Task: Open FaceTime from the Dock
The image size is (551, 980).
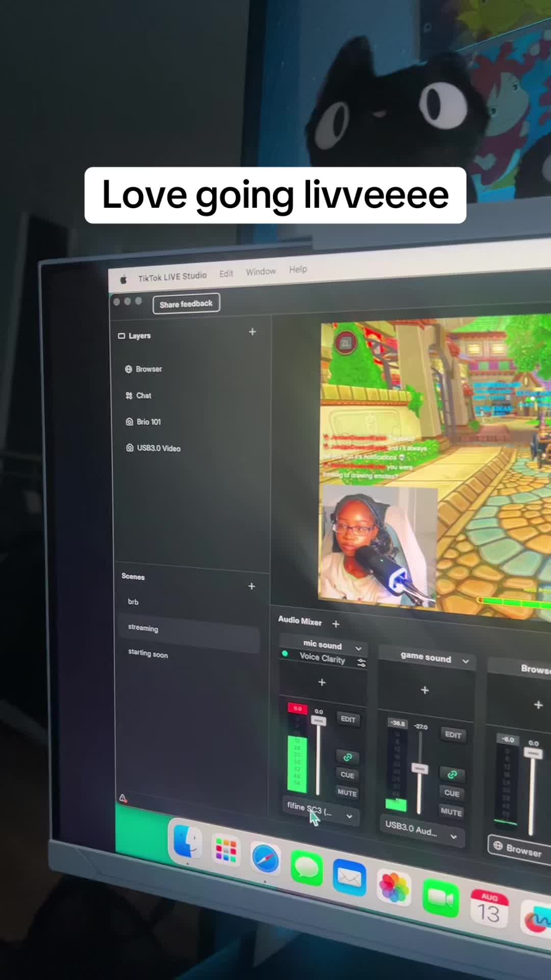Action: (x=441, y=899)
